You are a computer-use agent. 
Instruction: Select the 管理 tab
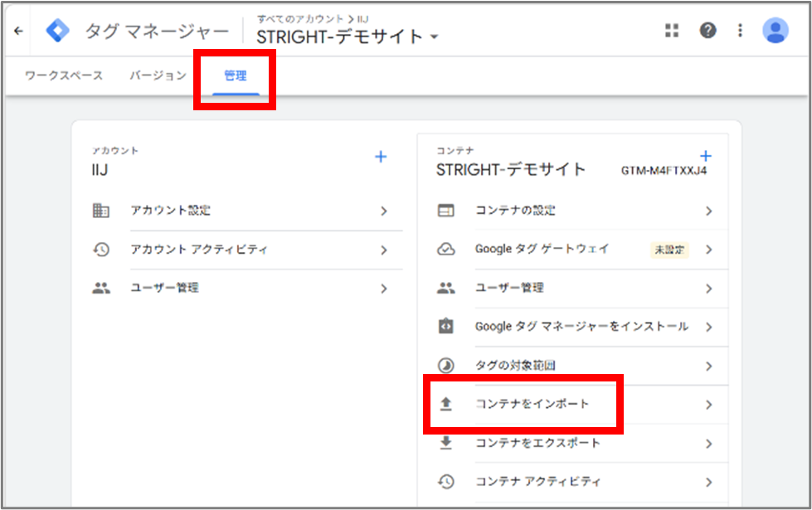[235, 75]
